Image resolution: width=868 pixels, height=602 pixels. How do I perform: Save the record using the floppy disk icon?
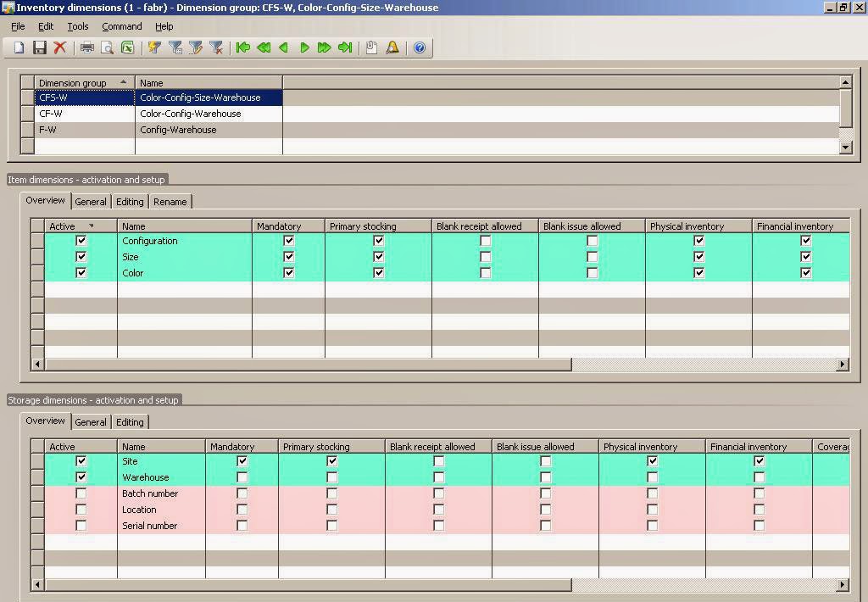click(x=39, y=47)
